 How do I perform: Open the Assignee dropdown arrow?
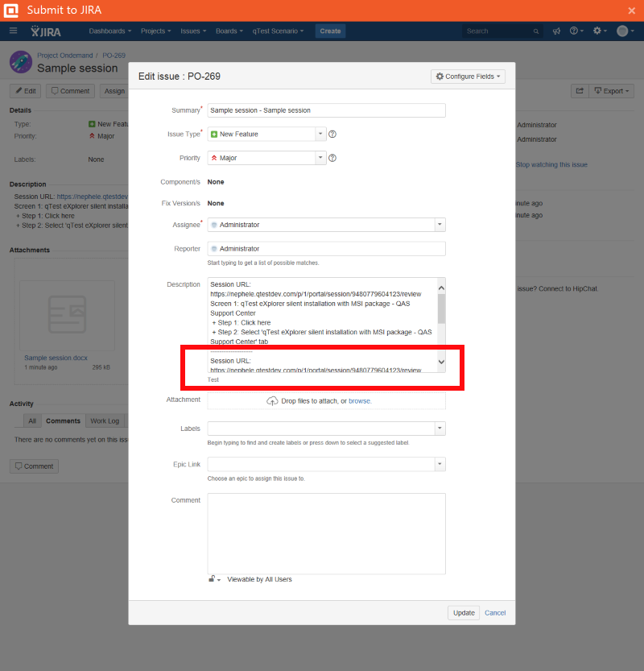pos(440,225)
